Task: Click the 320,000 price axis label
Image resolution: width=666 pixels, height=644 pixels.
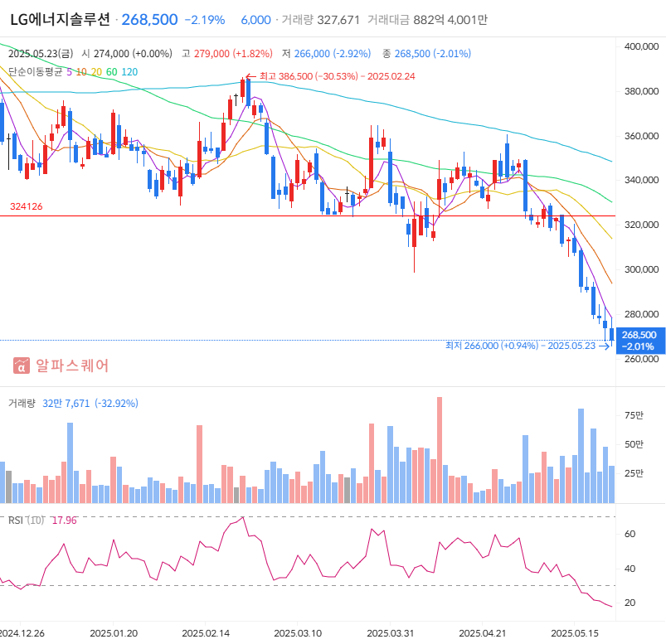Action: pos(641,225)
